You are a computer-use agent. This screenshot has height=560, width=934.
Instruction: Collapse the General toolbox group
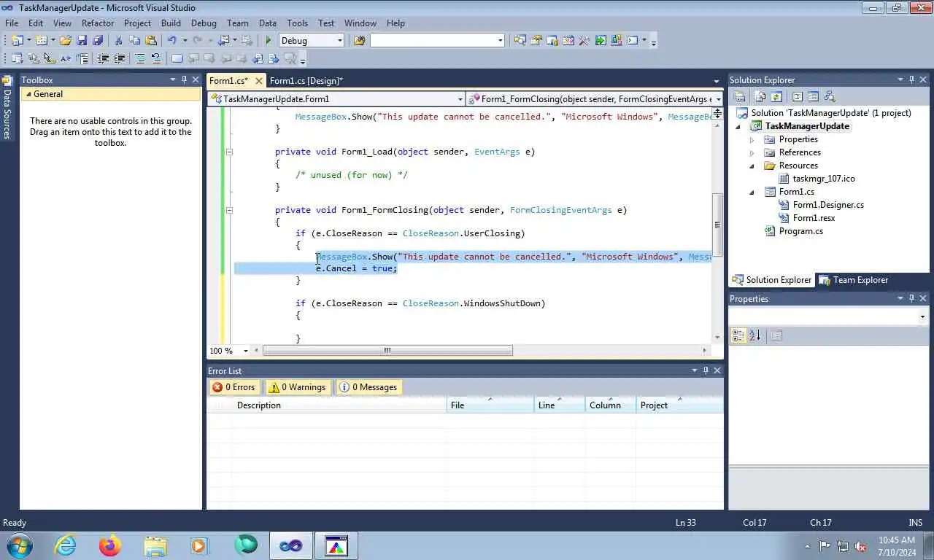coord(28,94)
